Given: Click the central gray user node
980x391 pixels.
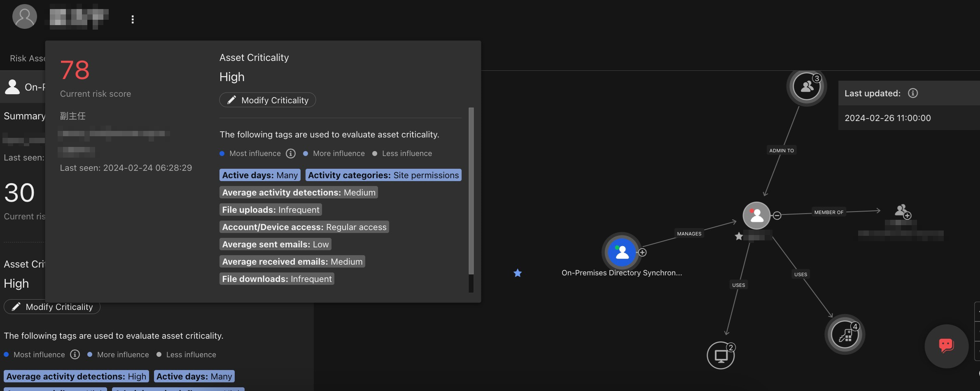Looking at the screenshot, I should click(x=756, y=215).
